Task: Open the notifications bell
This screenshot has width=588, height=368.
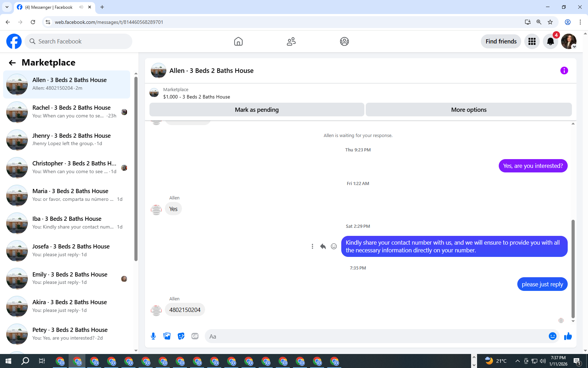Action: click(551, 41)
